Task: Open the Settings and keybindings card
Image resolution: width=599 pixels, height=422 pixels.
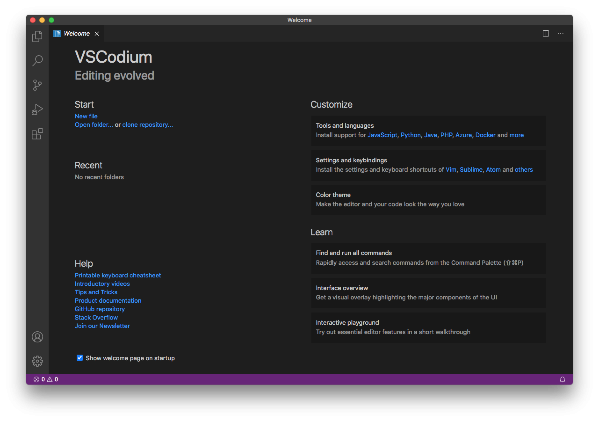Action: (x=428, y=165)
